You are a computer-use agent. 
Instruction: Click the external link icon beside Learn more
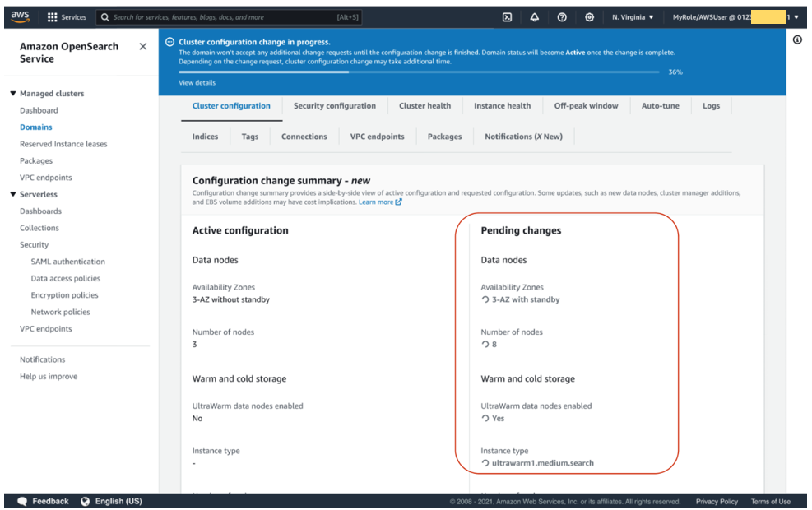coord(398,202)
